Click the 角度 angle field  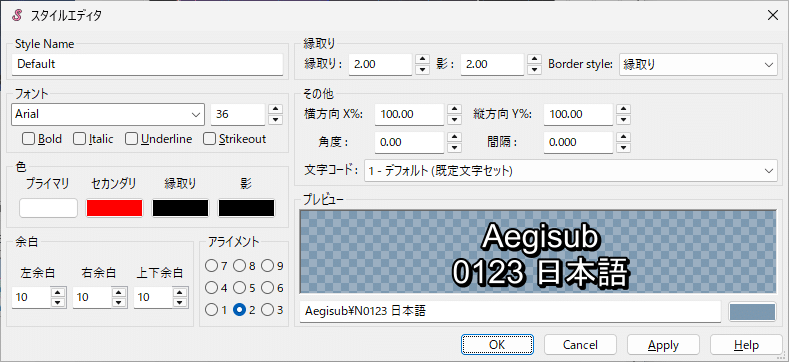point(410,142)
